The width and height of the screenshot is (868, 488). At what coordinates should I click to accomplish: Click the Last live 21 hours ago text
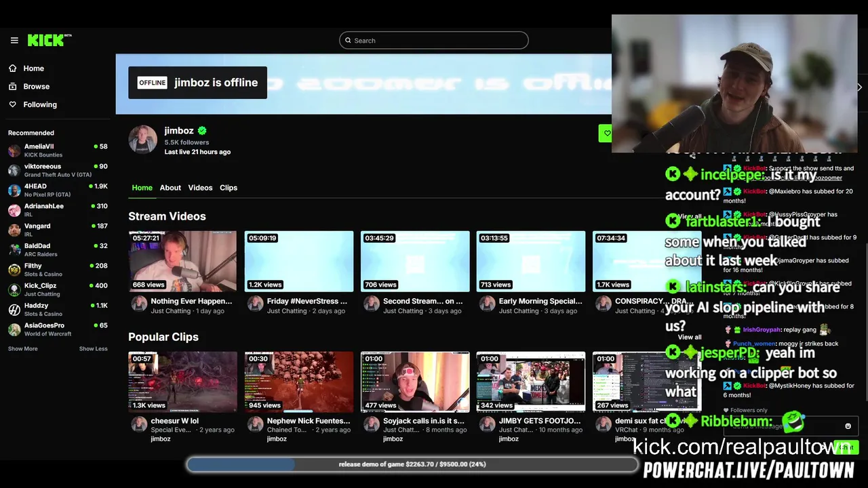[197, 152]
